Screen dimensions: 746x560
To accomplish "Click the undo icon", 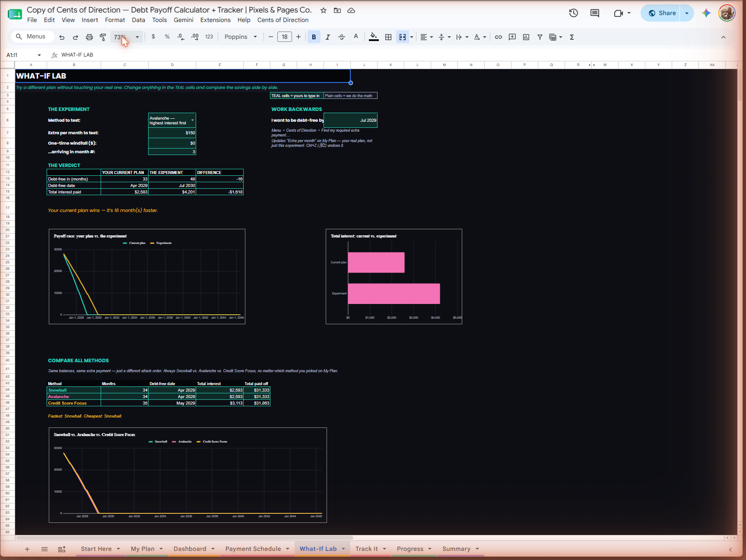I will [x=62, y=37].
